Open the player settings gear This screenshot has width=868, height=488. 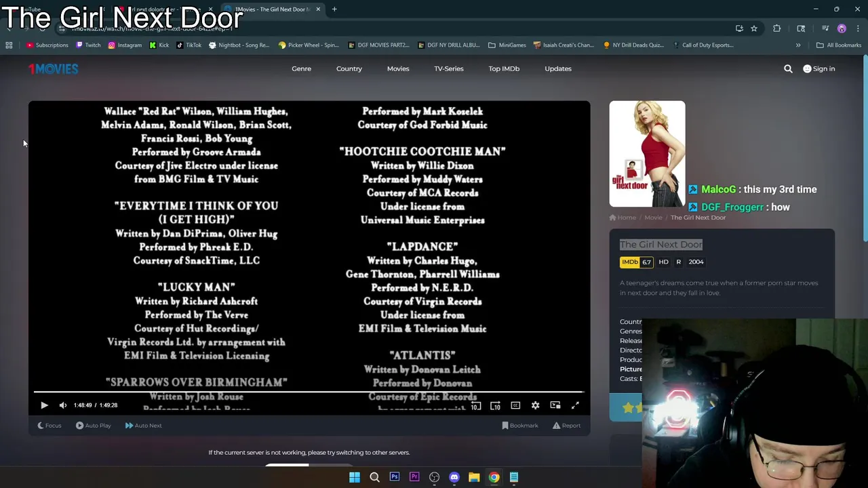536,405
